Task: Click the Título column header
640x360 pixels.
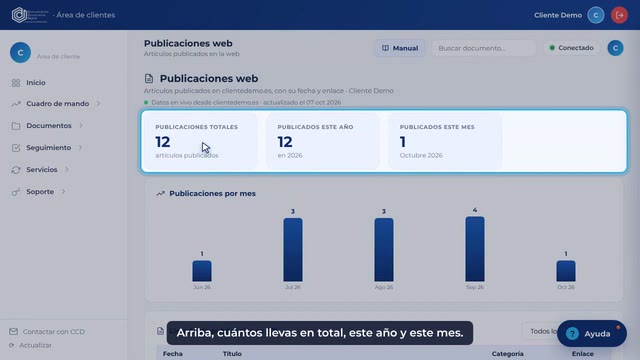Action: (x=232, y=354)
